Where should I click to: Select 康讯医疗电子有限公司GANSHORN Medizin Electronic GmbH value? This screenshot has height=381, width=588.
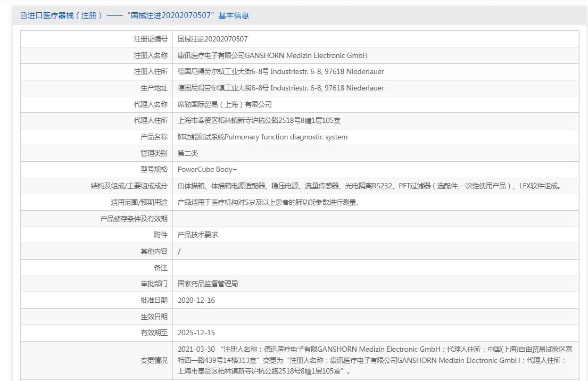point(272,55)
